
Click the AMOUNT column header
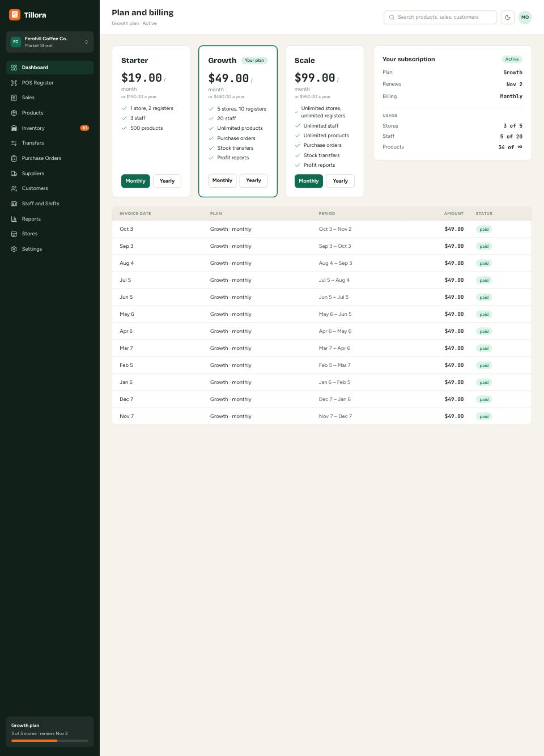454,214
